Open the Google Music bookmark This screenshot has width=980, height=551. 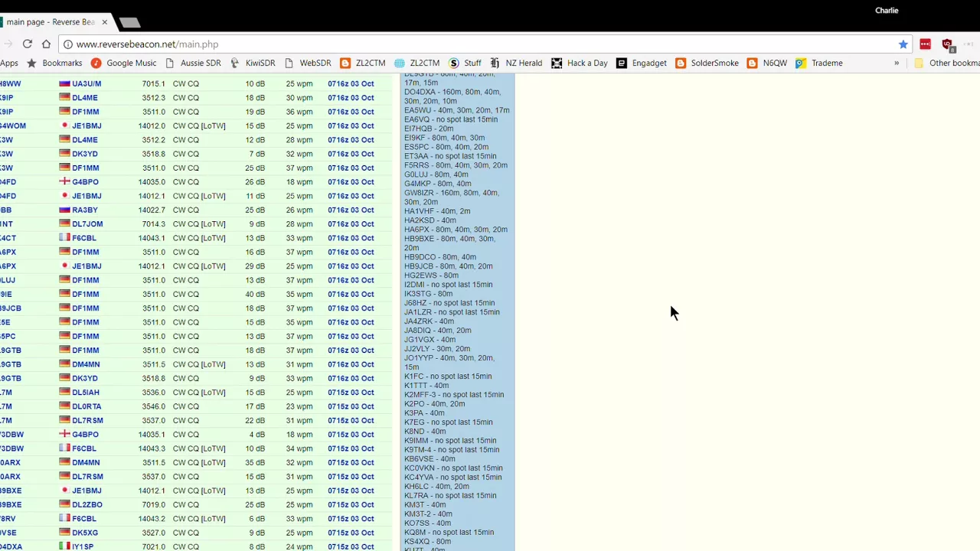tap(123, 63)
